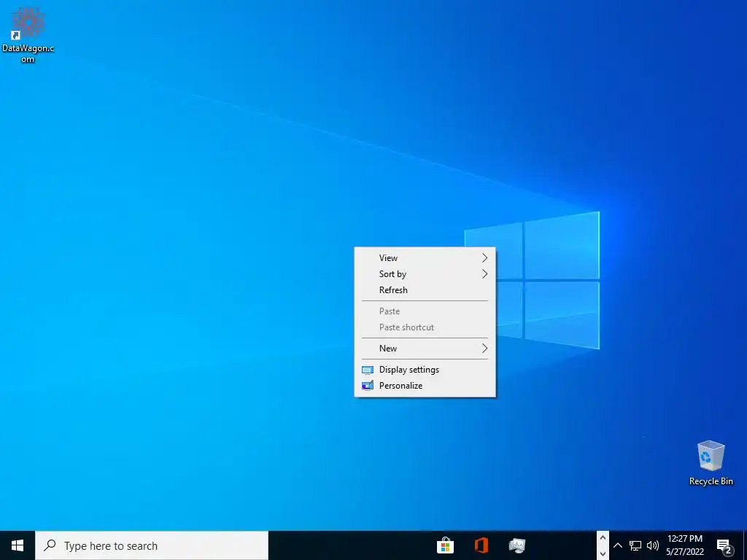This screenshot has height=560, width=747.
Task: Click the search magnifier icon in the taskbar
Action: [50, 545]
